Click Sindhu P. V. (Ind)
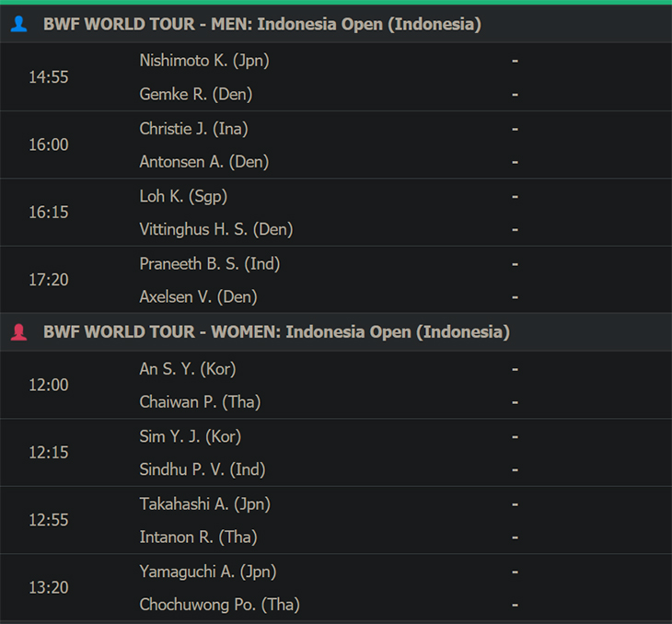Screen dimensions: 672x624 point(203,469)
